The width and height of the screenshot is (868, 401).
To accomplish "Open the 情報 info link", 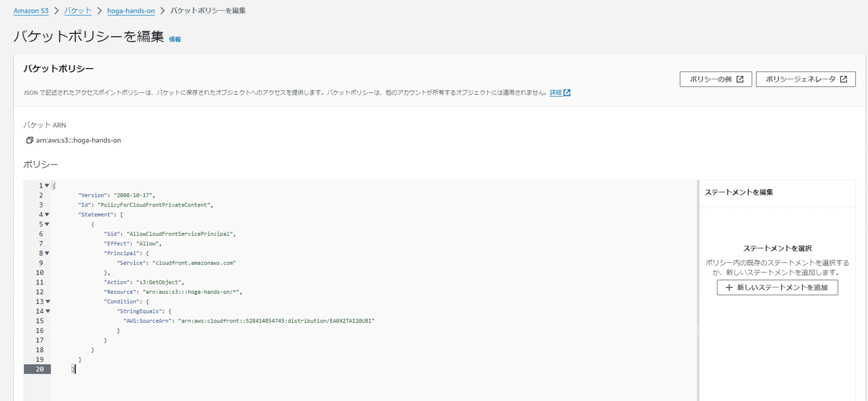I will [175, 39].
